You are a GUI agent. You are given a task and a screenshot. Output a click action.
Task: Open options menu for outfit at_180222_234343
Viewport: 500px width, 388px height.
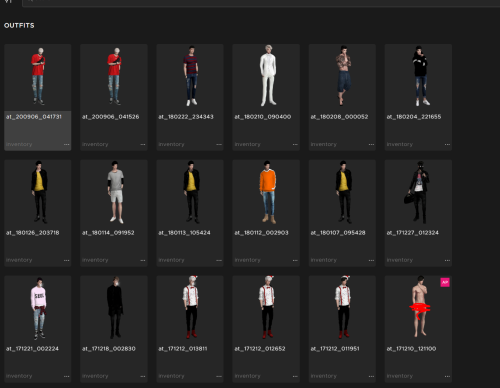click(x=219, y=144)
